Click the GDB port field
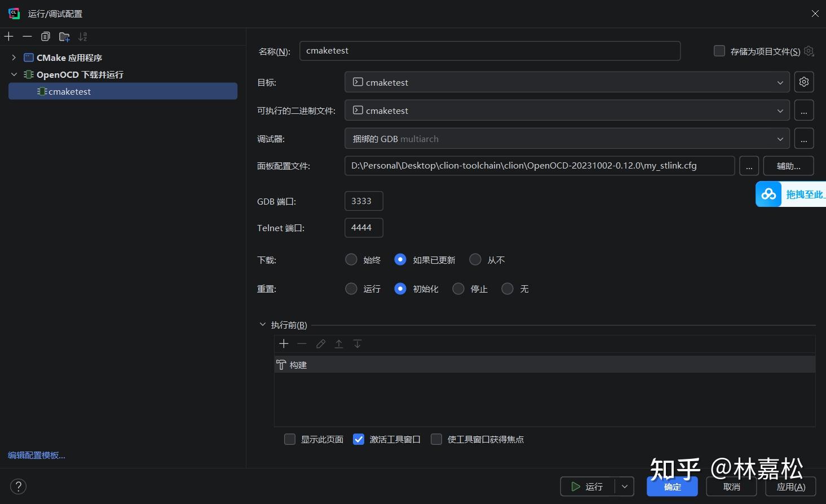 [x=364, y=201]
